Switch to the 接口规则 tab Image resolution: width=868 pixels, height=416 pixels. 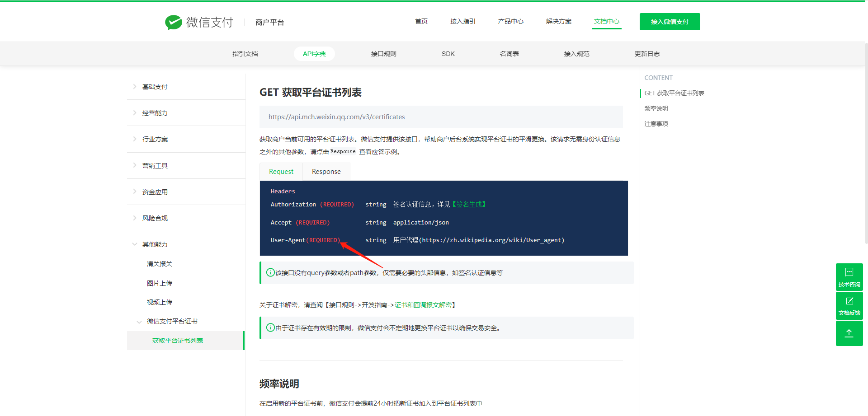coord(384,54)
